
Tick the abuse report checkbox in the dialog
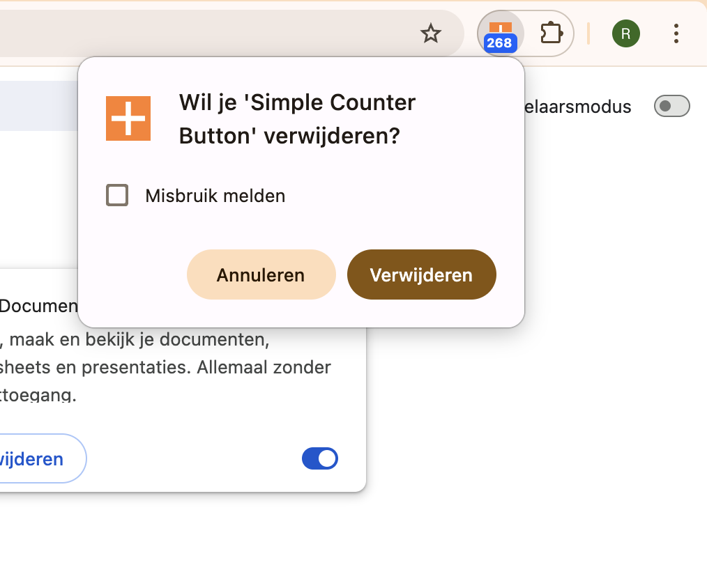pos(116,195)
